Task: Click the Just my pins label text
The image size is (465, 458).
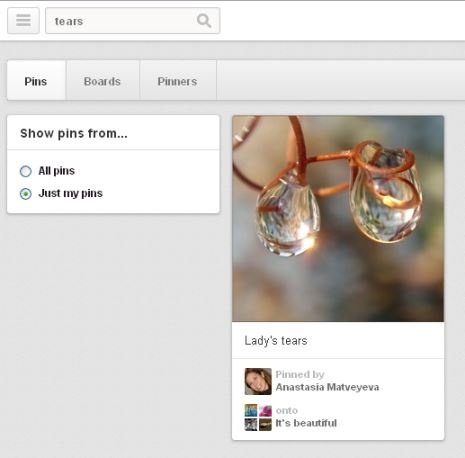Action: 70,193
